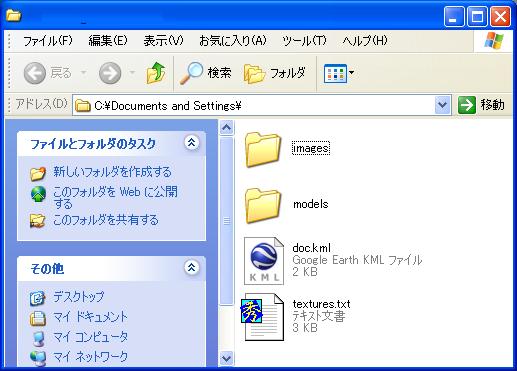
Task: Click the Web publish globe icon
Action: tap(38, 194)
